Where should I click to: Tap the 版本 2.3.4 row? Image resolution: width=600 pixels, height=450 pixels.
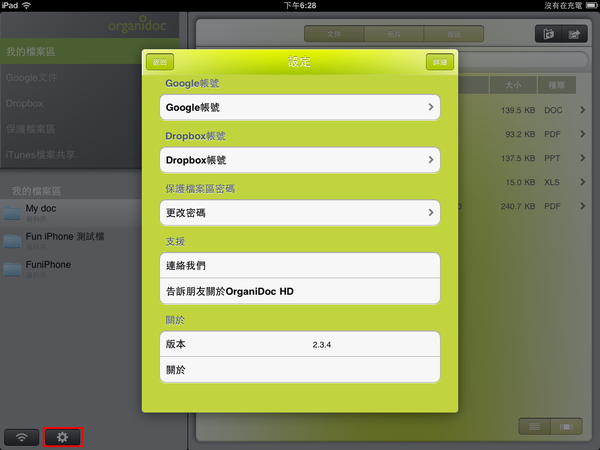pyautogui.click(x=300, y=344)
